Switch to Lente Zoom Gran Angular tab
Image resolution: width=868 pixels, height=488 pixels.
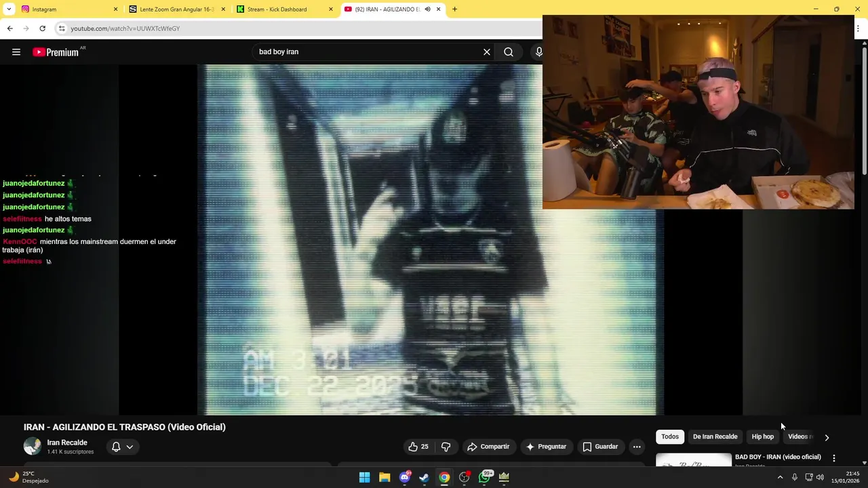(178, 9)
